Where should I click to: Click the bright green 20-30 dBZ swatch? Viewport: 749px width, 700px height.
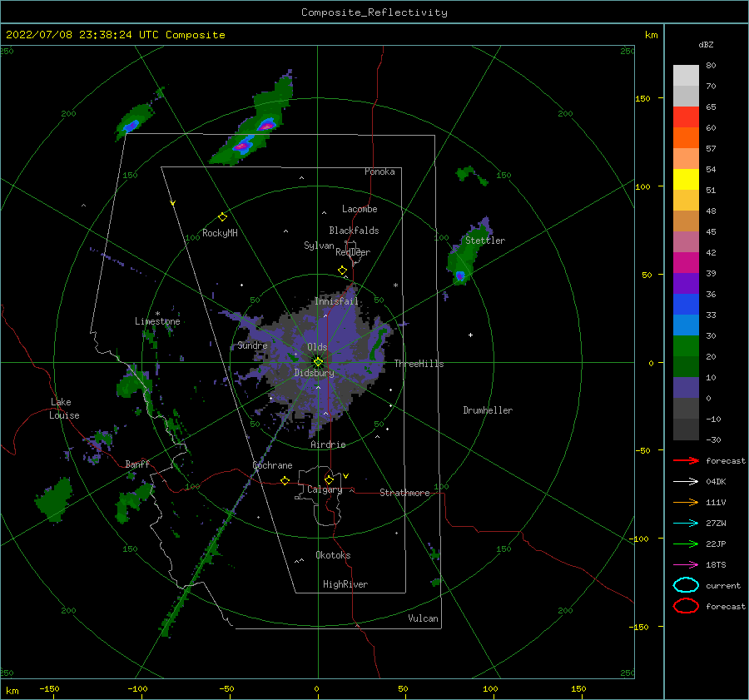pyautogui.click(x=686, y=346)
